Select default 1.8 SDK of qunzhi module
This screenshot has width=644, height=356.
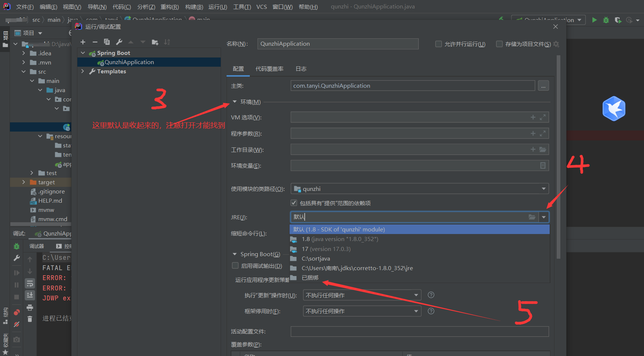(x=420, y=229)
